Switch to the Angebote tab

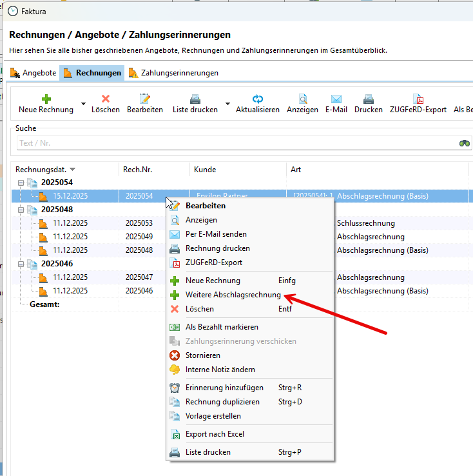34,73
